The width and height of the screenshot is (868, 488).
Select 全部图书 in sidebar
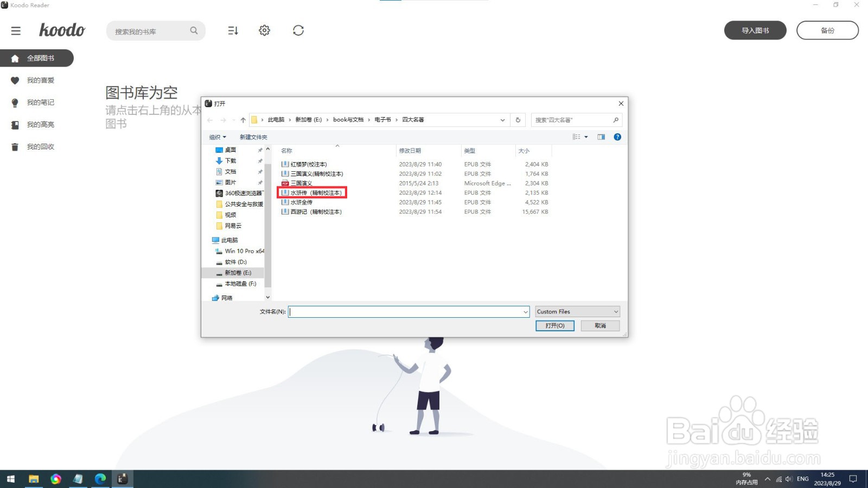(36, 58)
